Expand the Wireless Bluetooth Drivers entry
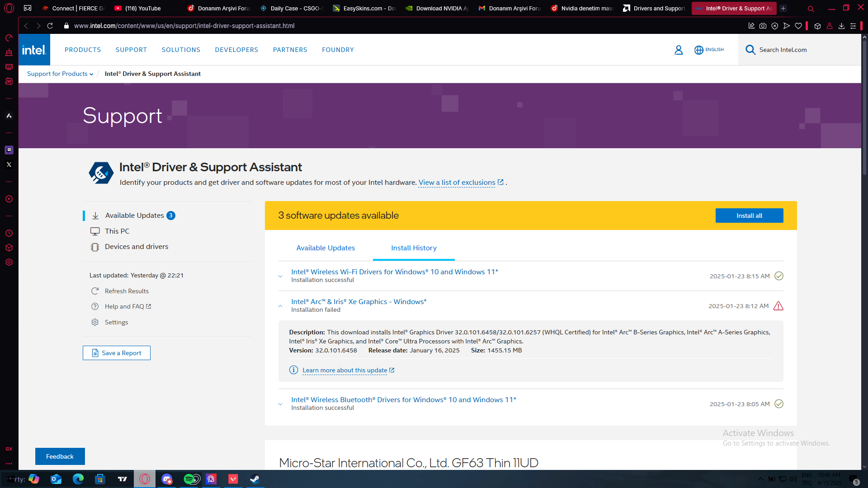This screenshot has width=868, height=488. [280, 404]
